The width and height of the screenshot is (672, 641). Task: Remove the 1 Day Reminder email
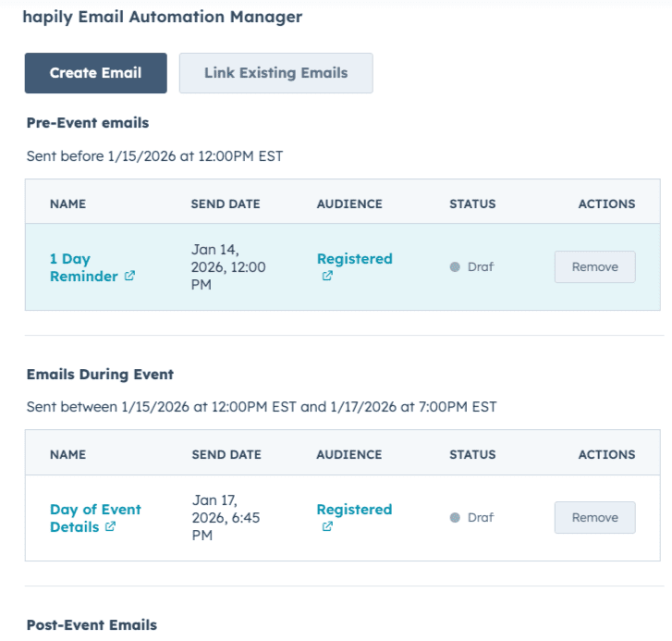coord(594,267)
